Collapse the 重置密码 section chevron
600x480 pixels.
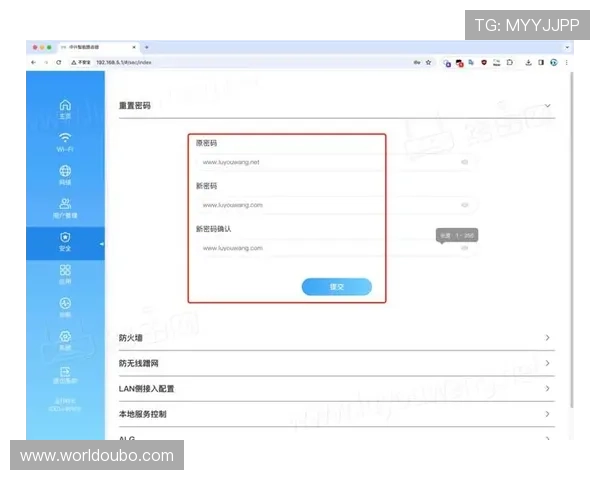pyautogui.click(x=548, y=106)
